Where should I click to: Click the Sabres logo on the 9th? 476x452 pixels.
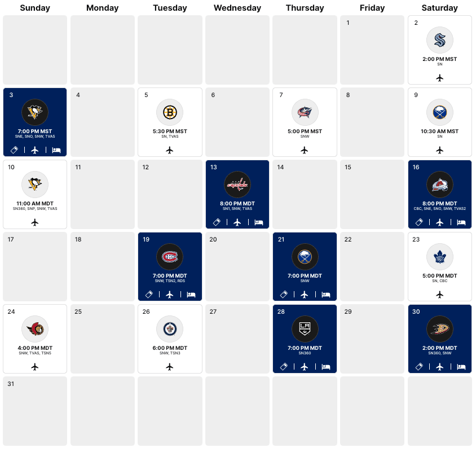click(440, 112)
